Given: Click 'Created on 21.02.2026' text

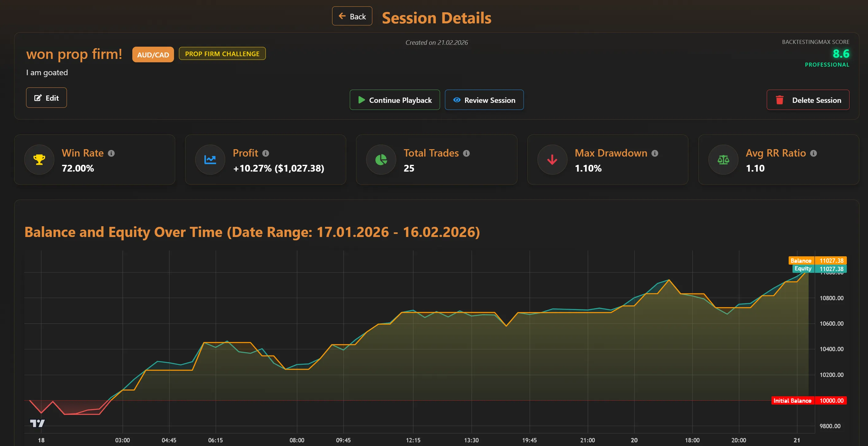Looking at the screenshot, I should (437, 42).
